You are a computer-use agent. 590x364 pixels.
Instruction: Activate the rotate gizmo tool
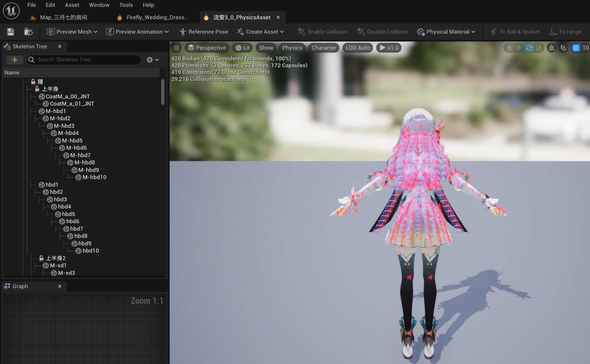[x=529, y=48]
